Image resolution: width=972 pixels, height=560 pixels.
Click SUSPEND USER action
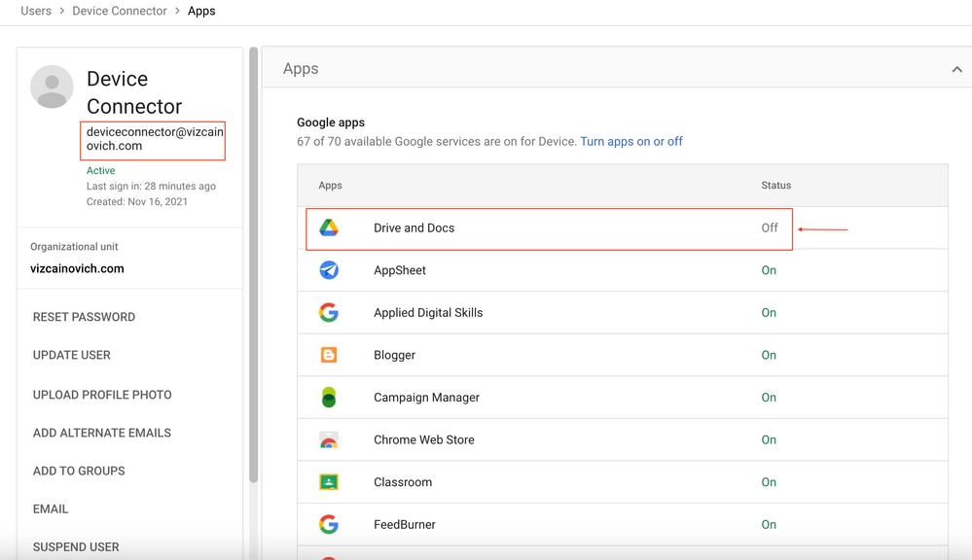point(76,547)
